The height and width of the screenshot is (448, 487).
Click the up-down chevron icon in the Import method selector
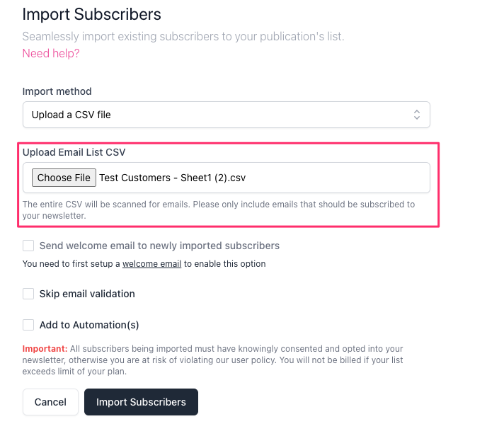coord(417,115)
